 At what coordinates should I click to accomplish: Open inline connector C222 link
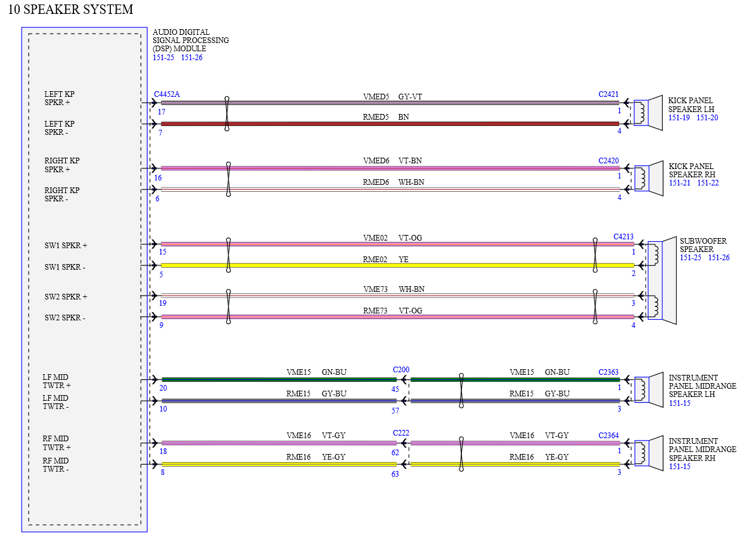coord(401,432)
